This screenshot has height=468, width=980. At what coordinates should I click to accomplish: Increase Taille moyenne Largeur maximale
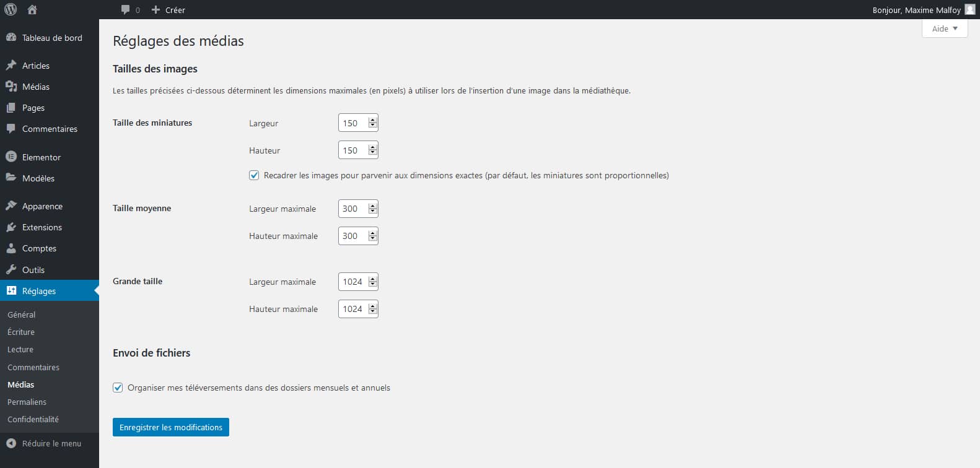(x=372, y=206)
